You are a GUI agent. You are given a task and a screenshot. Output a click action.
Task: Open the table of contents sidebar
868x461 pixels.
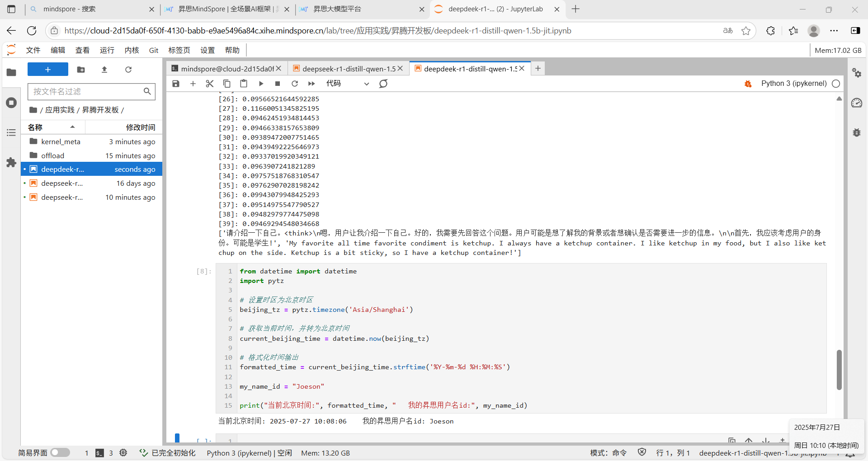(11, 132)
